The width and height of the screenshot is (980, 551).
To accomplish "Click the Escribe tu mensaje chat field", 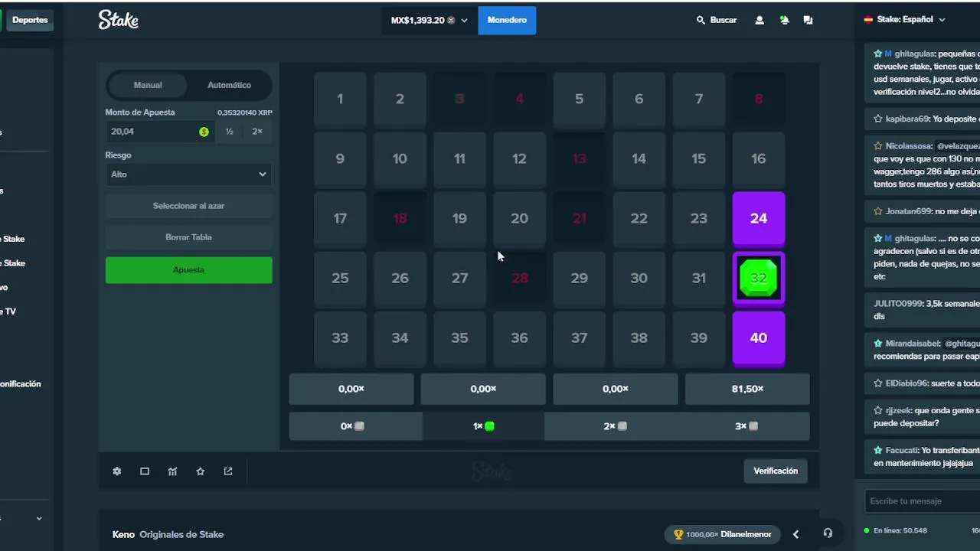I will (921, 501).
